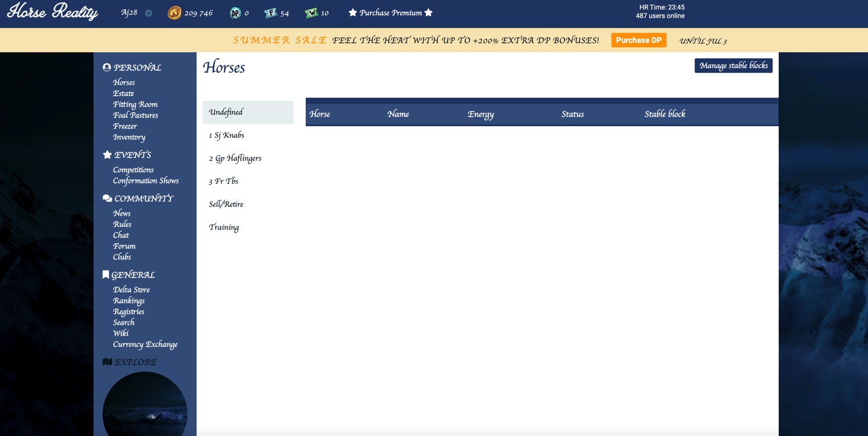Screen dimensions: 868x436
Task: Click the Aj28 username
Action: (x=129, y=13)
